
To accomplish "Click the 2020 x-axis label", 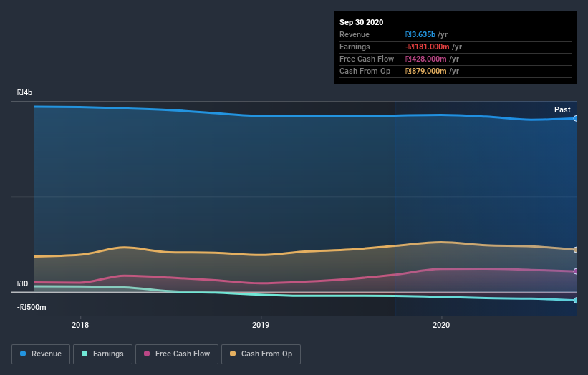I will (x=441, y=325).
